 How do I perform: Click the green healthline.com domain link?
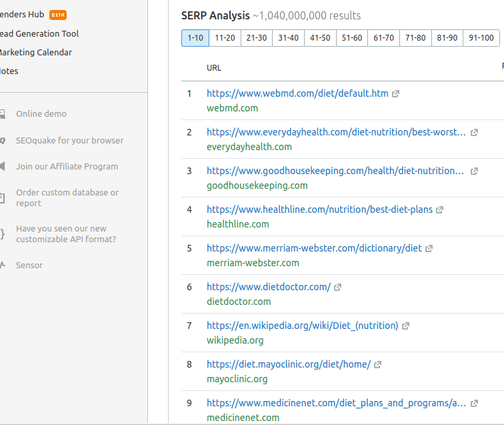click(238, 224)
